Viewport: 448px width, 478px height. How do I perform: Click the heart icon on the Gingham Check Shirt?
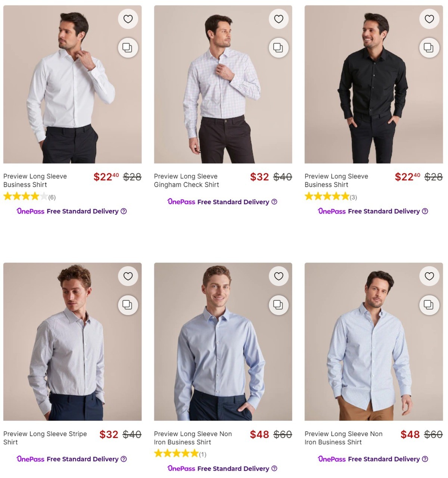pyautogui.click(x=279, y=19)
